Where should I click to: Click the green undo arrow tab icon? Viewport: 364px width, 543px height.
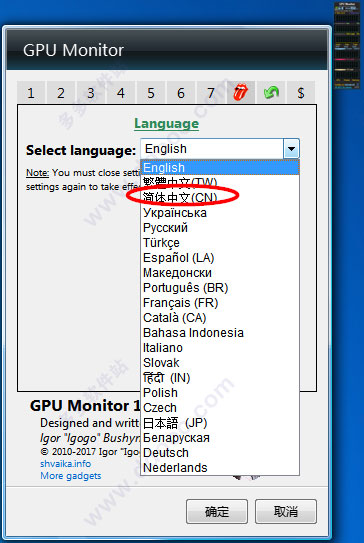271,92
